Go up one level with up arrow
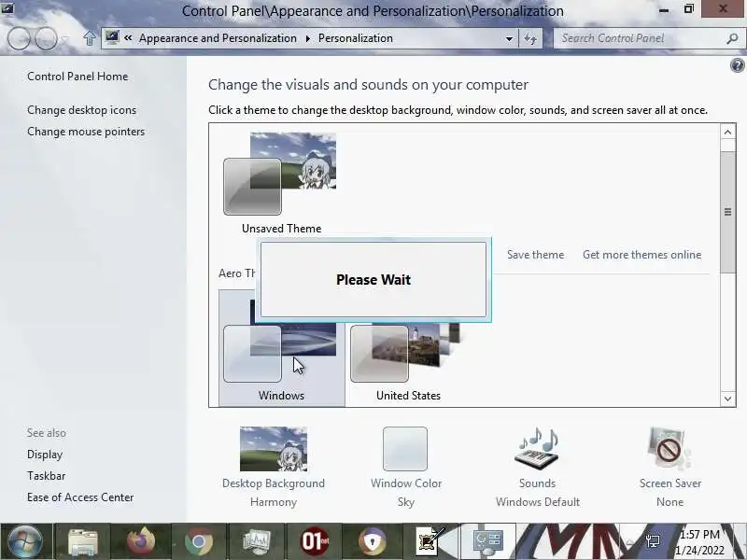Image resolution: width=747 pixels, height=560 pixels. click(89, 38)
